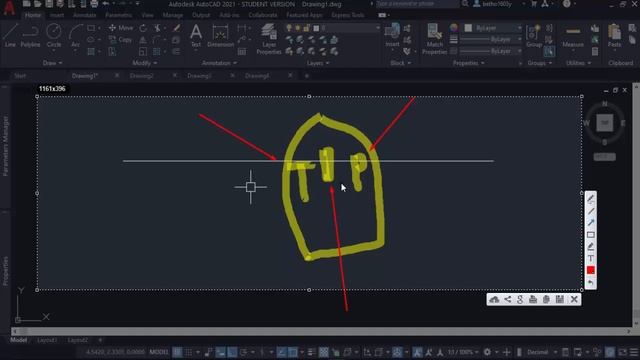The image size is (640, 360).
Task: Click Undo arrow in quick access toolbar
Action: tap(106, 4)
